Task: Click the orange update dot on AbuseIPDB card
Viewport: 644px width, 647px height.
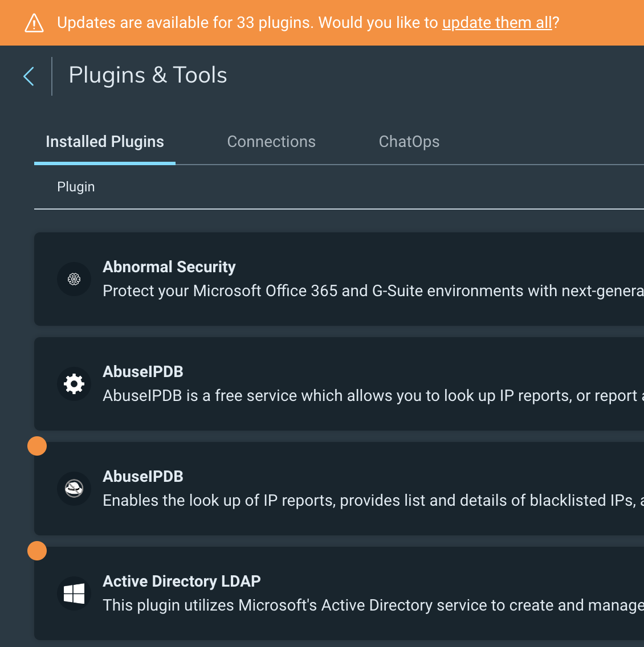Action: click(36, 446)
